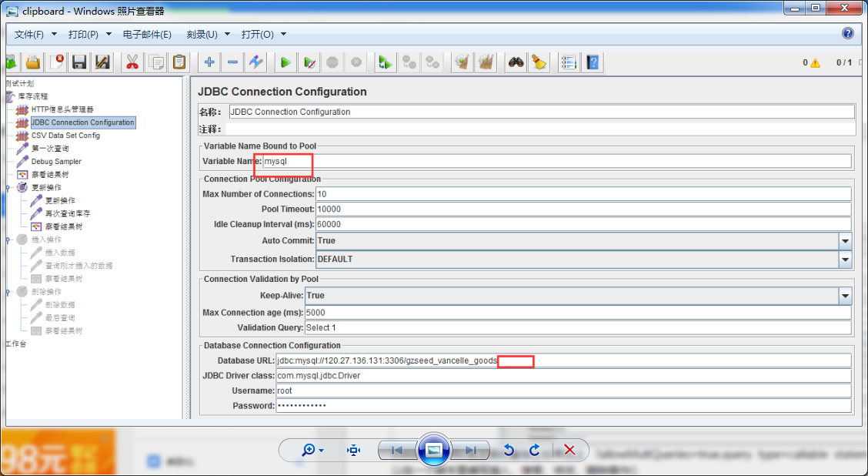Viewport: 868px width, 476px height.
Task: Click the Max Number of Connections field
Action: click(583, 194)
